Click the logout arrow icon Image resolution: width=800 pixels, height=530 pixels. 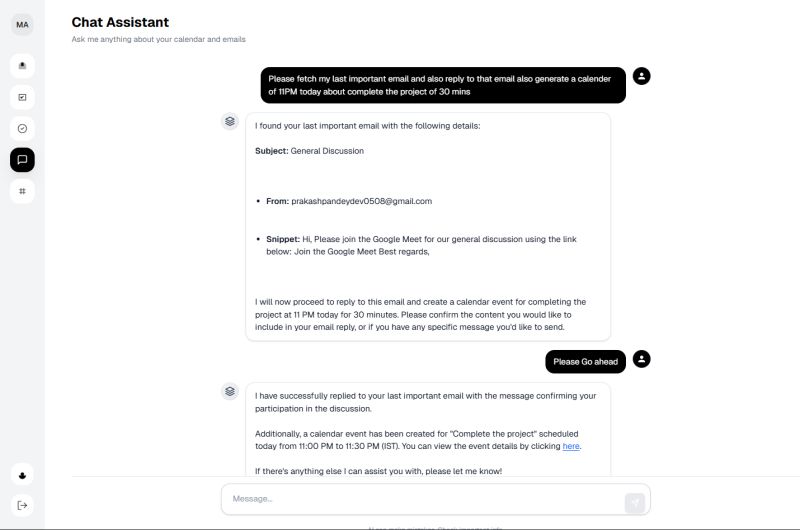pyautogui.click(x=22, y=505)
